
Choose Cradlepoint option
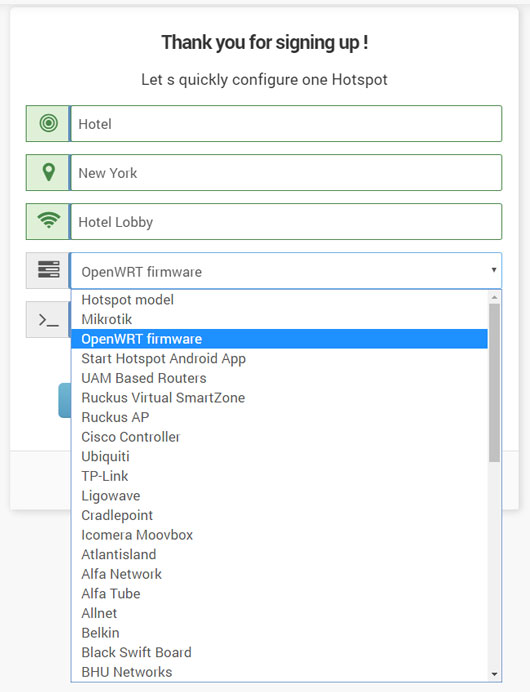[x=279, y=515]
